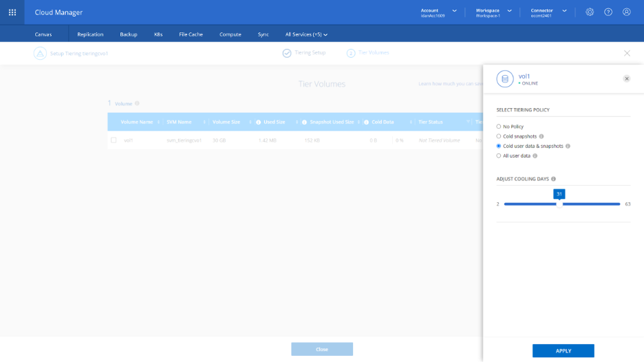Check the vol1 row checkbox
The width and height of the screenshot is (644, 362).
click(114, 140)
